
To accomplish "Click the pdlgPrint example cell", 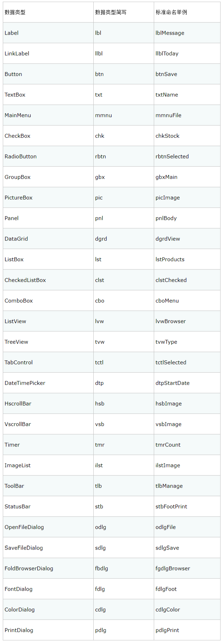I will [x=167, y=630].
